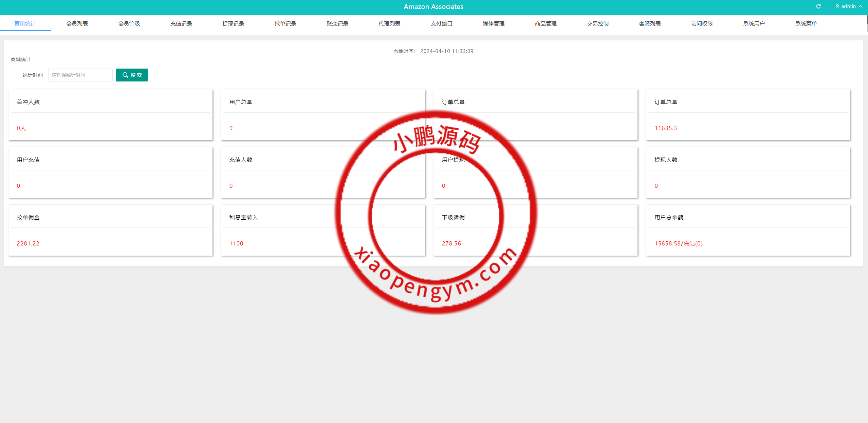Open the 商品管理 tab
Viewport: 868px width, 423px height.
point(546,23)
